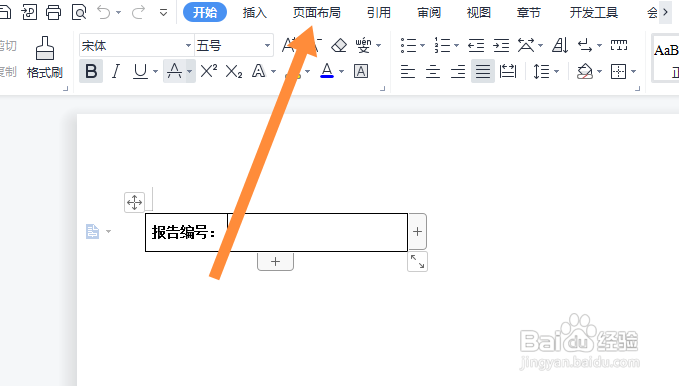Add column with right plus button

[x=417, y=231]
